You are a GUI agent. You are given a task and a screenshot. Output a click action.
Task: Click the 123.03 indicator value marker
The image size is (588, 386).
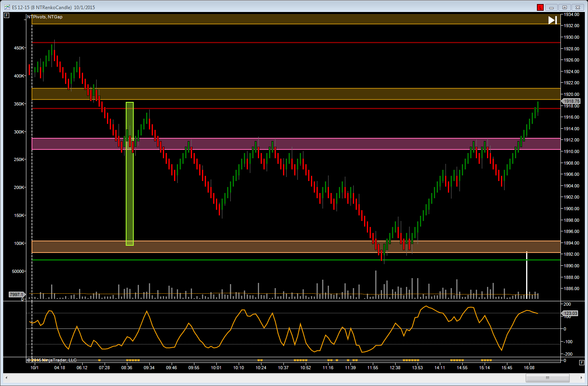point(570,313)
